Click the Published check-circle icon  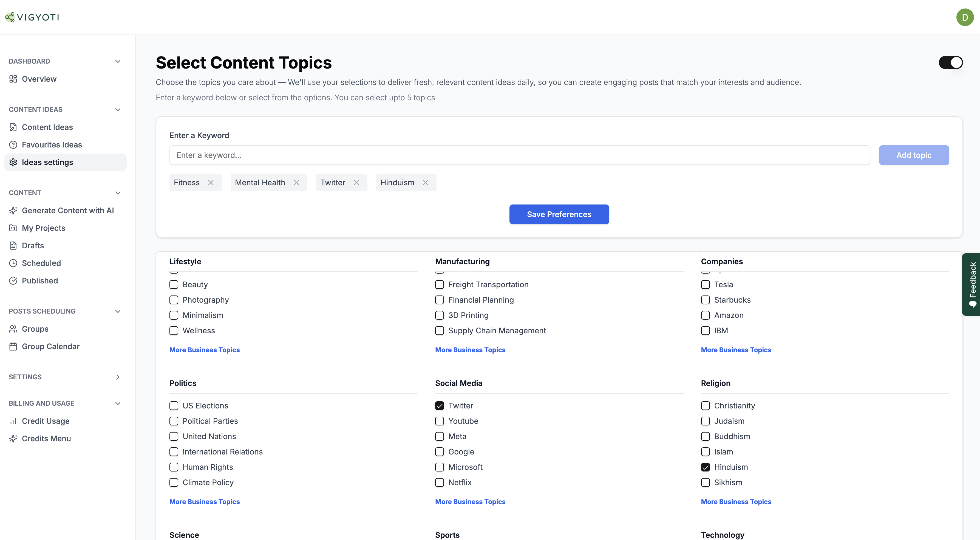13,280
